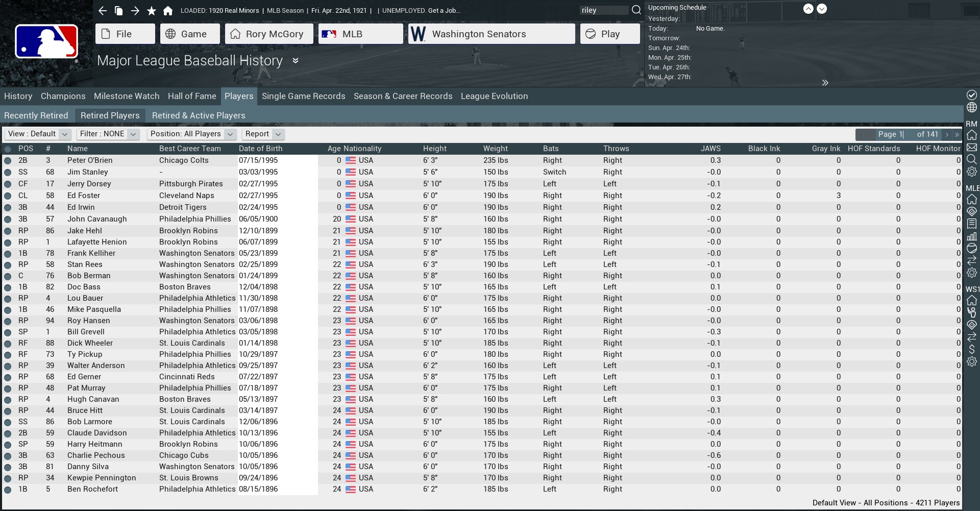The height and width of the screenshot is (511, 980).
Task: Switch to the Champions tab
Action: pos(63,96)
